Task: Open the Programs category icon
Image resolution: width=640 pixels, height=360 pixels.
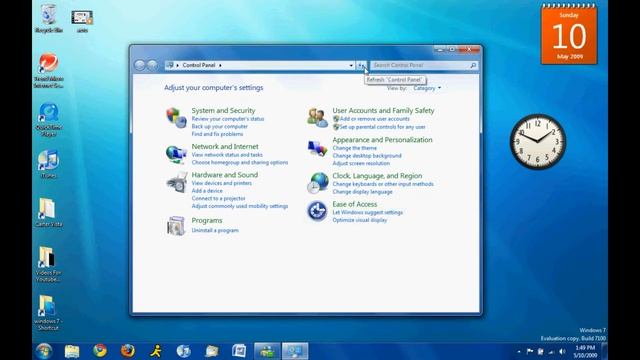Action: [x=176, y=225]
